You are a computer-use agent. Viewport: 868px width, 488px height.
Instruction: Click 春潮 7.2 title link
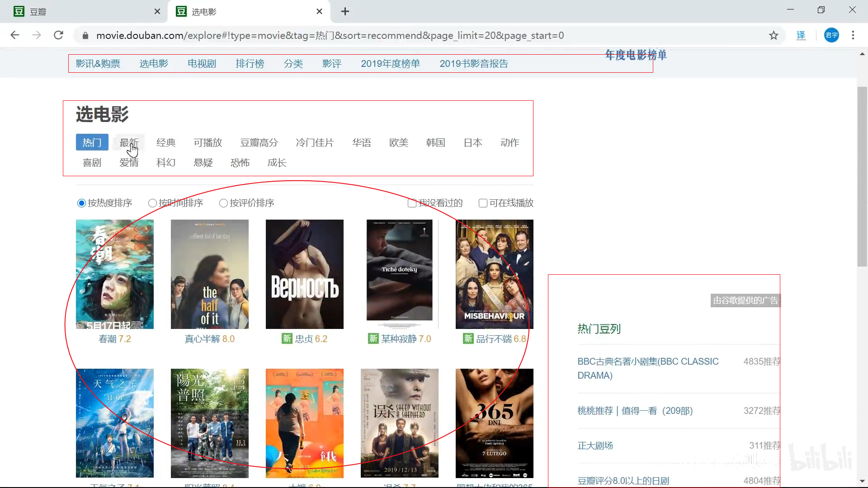coord(115,339)
